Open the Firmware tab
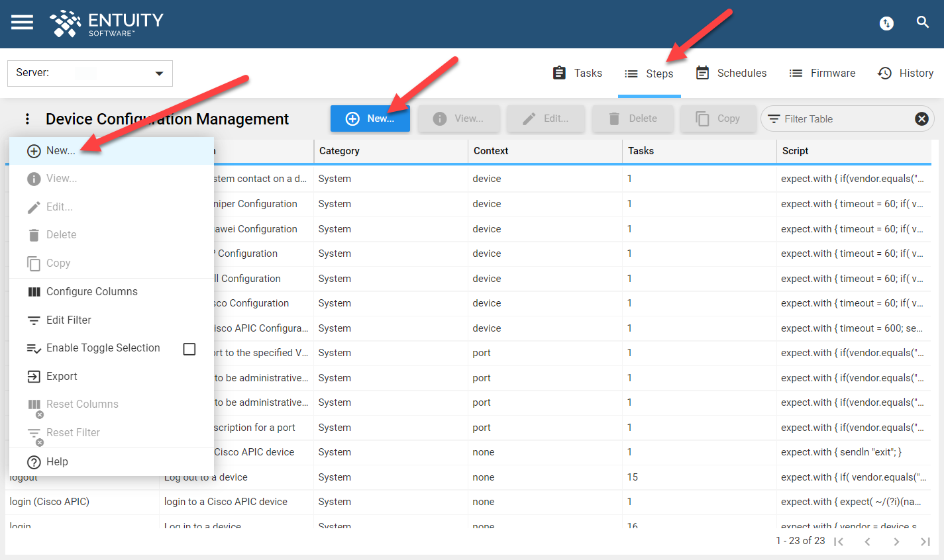Image resolution: width=944 pixels, height=560 pixels. tap(822, 73)
